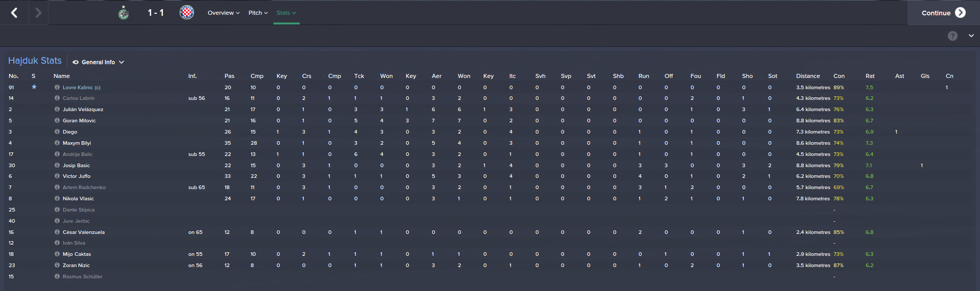Expand the chevron below Continue button

(x=971, y=36)
